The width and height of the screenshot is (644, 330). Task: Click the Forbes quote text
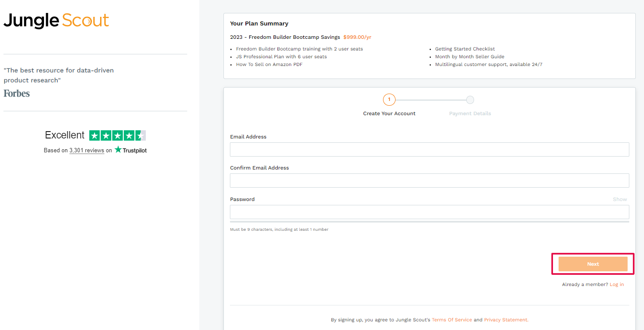coord(59,75)
